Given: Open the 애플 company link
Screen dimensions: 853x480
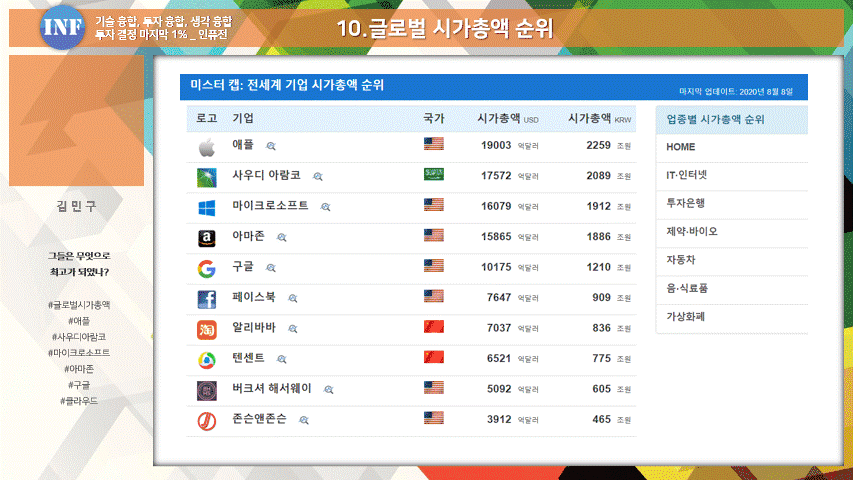Looking at the screenshot, I should [243, 145].
